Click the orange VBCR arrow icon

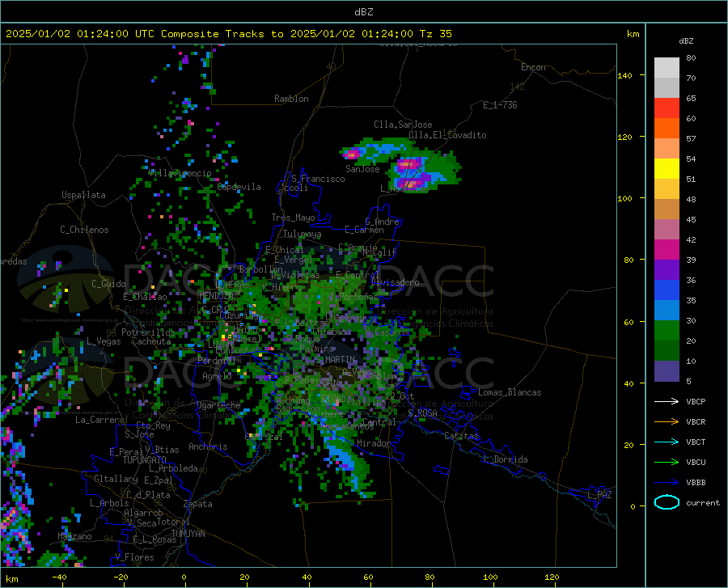pos(667,422)
